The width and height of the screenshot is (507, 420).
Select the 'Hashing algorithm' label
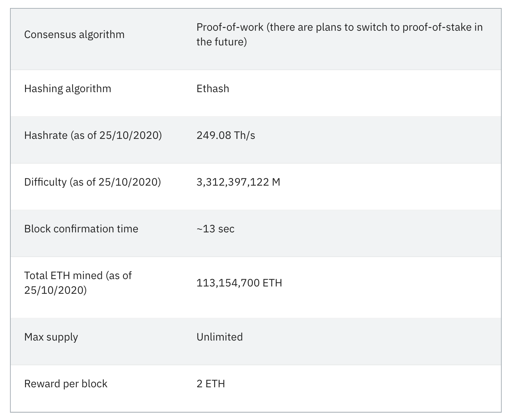(x=67, y=88)
